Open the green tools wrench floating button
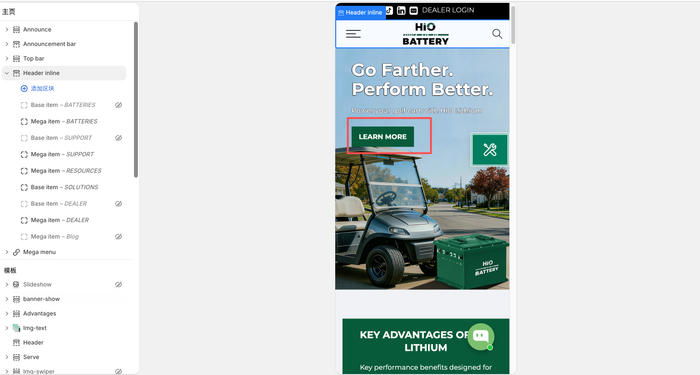The height and width of the screenshot is (375, 700). pyautogui.click(x=490, y=150)
